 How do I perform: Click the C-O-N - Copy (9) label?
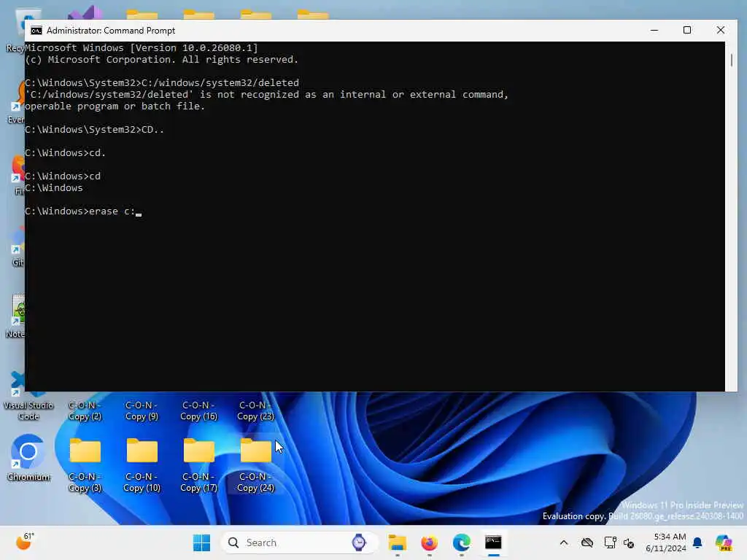click(142, 411)
